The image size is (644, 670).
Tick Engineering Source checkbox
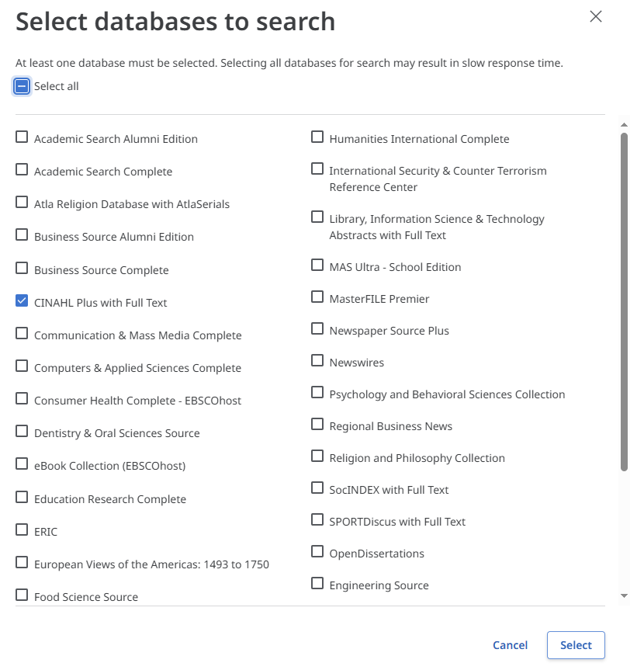click(317, 584)
